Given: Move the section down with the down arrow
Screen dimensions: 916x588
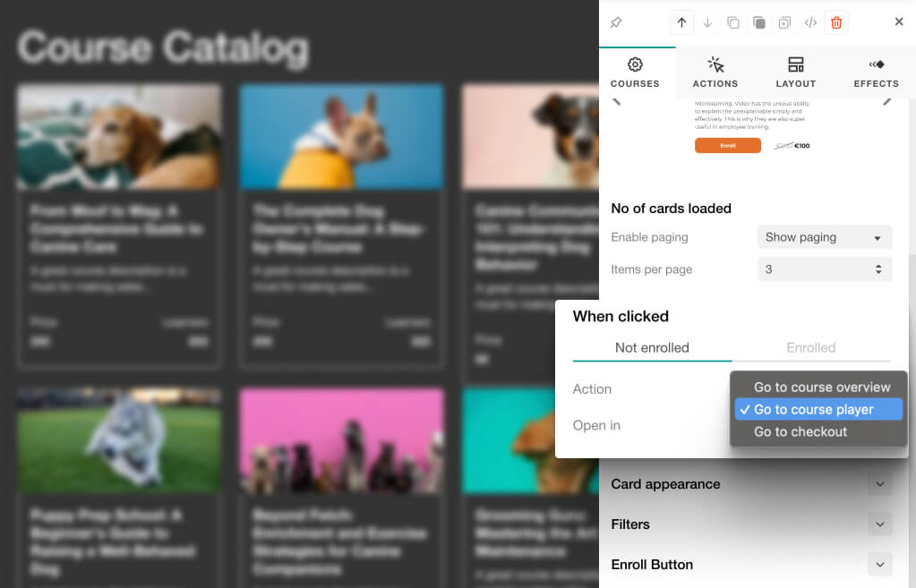Looking at the screenshot, I should click(x=707, y=22).
